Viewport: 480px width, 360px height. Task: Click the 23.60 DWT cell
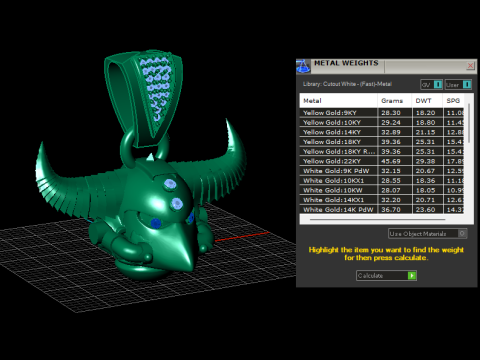tap(427, 209)
